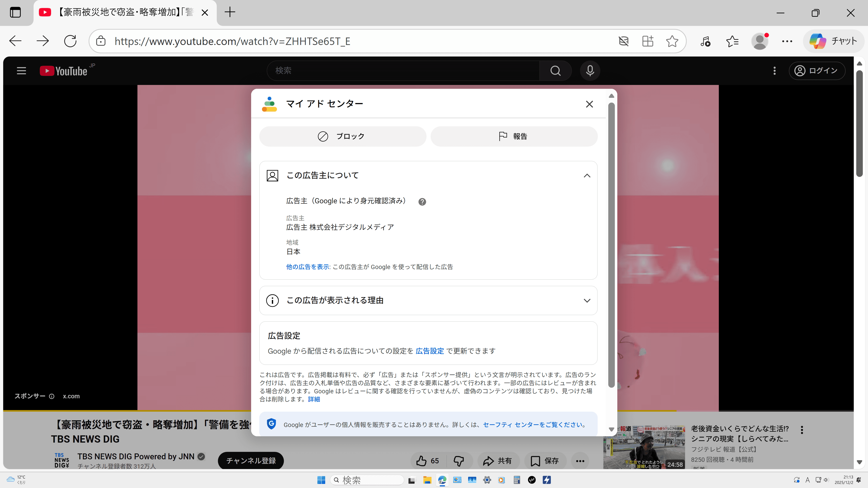The height and width of the screenshot is (488, 868).
Task: Click the page scrollbar down arrow
Action: click(x=859, y=462)
